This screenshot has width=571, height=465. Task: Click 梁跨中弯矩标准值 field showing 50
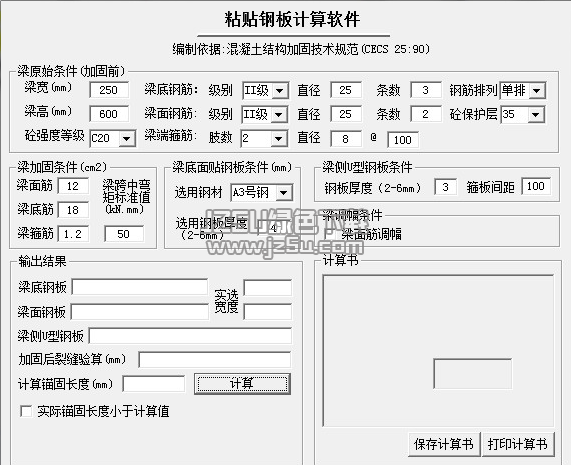[124, 234]
